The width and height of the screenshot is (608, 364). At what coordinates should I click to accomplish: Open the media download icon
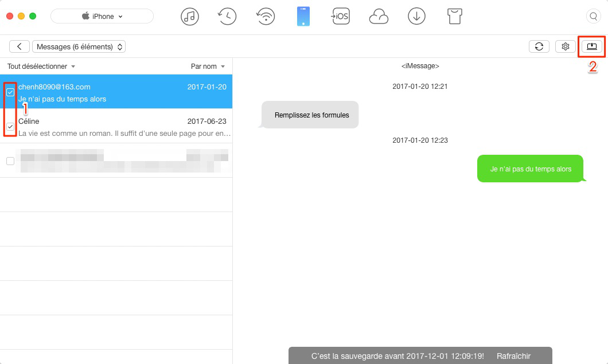[x=416, y=16]
